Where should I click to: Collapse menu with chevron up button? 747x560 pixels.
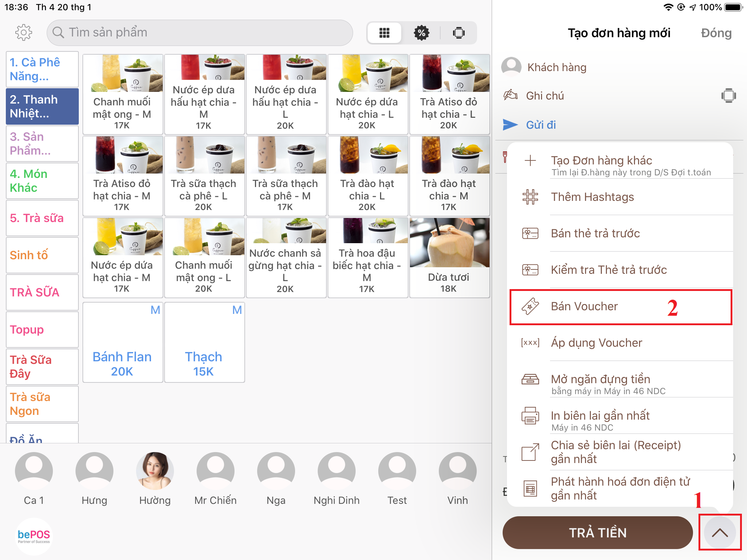(x=720, y=533)
